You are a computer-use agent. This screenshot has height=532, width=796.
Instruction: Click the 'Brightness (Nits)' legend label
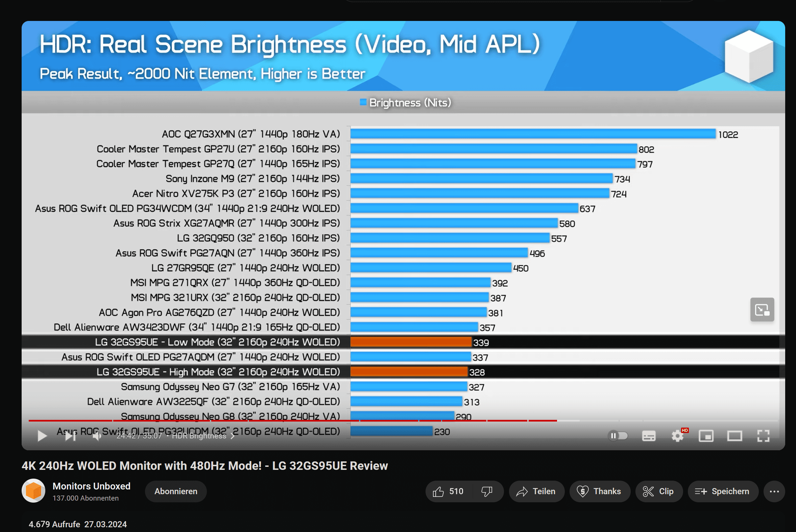click(x=410, y=102)
